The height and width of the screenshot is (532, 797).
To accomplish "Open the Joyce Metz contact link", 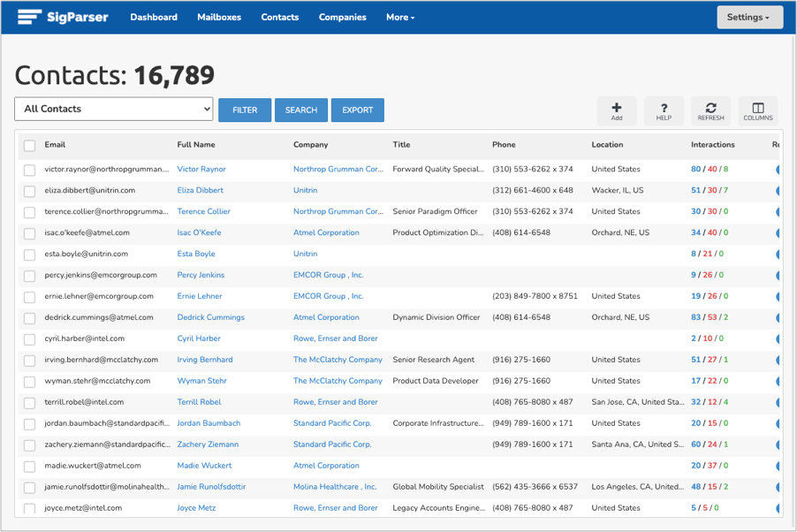I will tap(196, 507).
